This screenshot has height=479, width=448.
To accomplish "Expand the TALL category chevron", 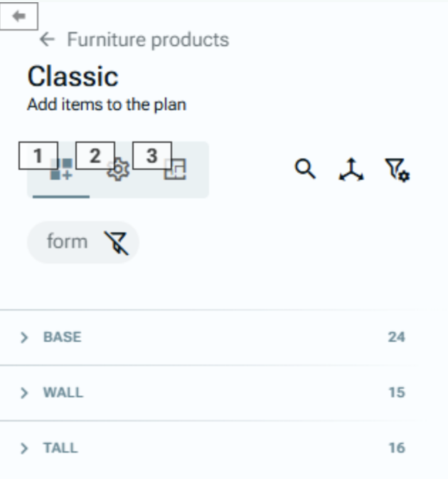I will coord(25,448).
